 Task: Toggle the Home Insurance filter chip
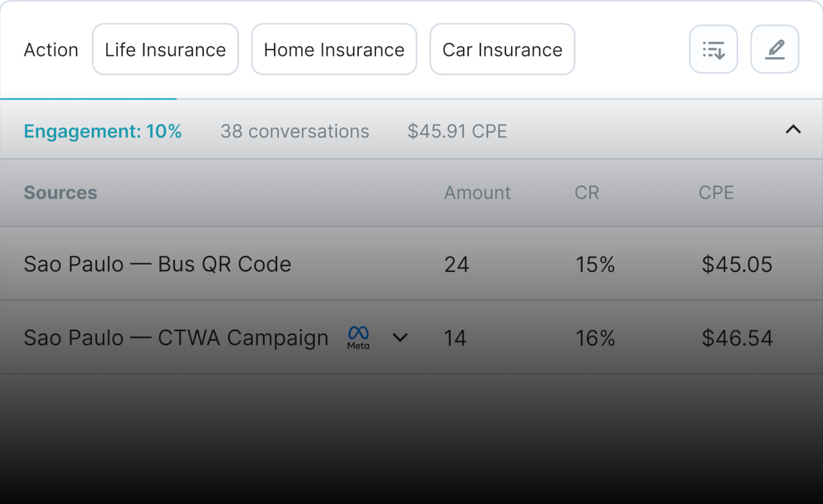coord(334,50)
